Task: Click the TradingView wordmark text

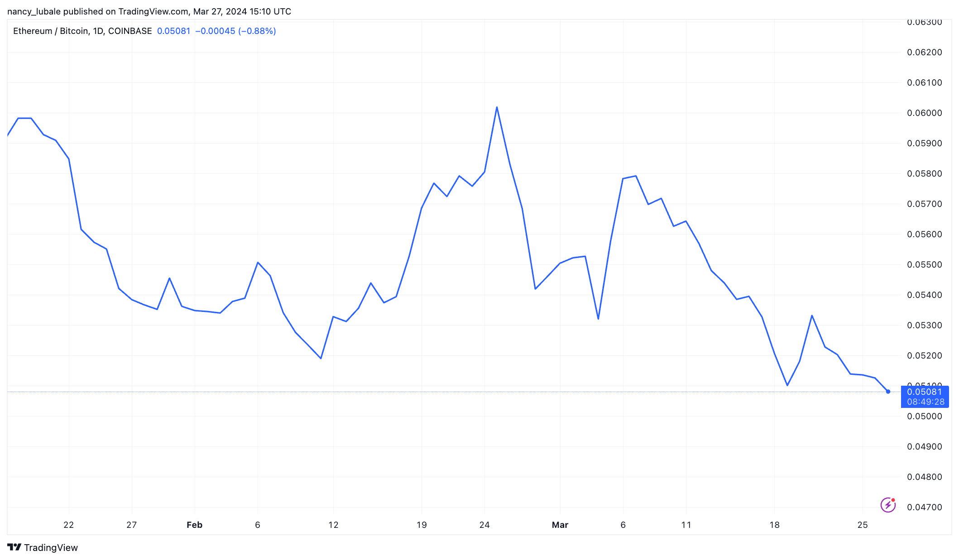Action: (x=51, y=548)
